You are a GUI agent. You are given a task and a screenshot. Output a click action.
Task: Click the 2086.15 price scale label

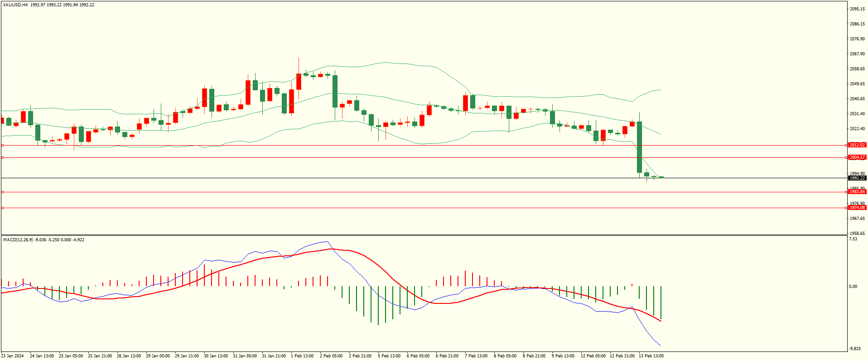pos(857,24)
